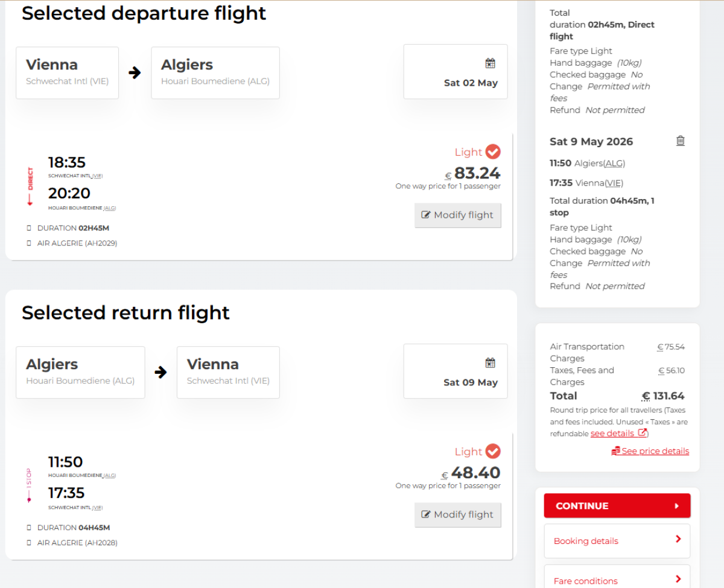Expand the Booking details section

617,541
